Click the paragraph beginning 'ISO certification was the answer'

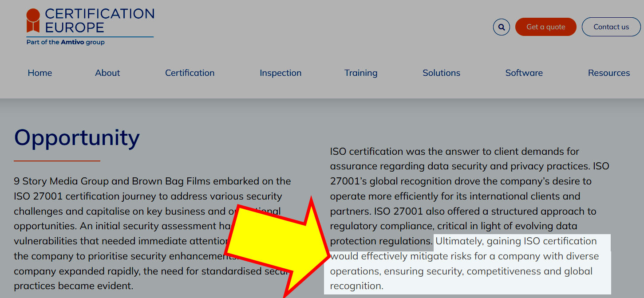pos(470,219)
